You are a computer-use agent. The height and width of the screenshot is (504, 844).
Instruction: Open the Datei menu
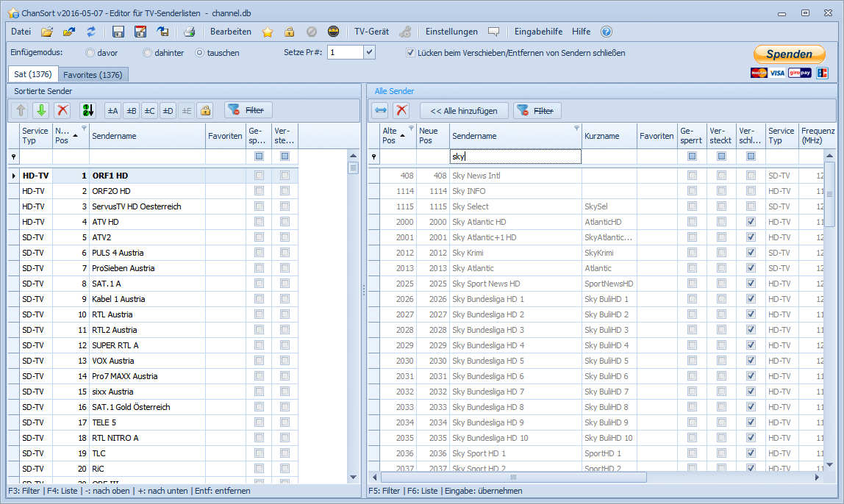click(x=21, y=32)
